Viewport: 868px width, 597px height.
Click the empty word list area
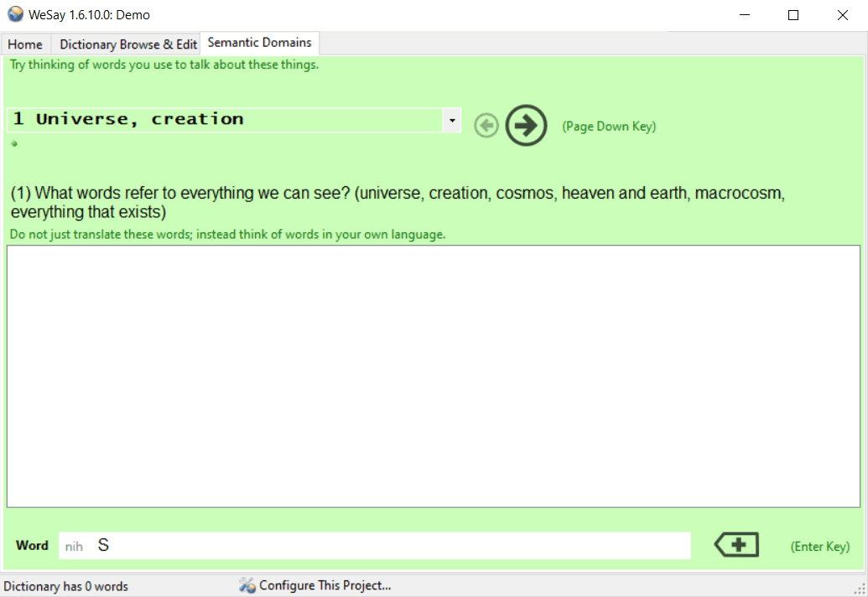click(x=434, y=376)
